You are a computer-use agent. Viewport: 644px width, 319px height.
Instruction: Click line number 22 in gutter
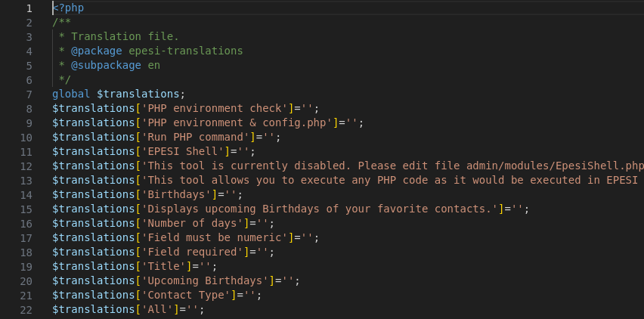[x=26, y=310]
